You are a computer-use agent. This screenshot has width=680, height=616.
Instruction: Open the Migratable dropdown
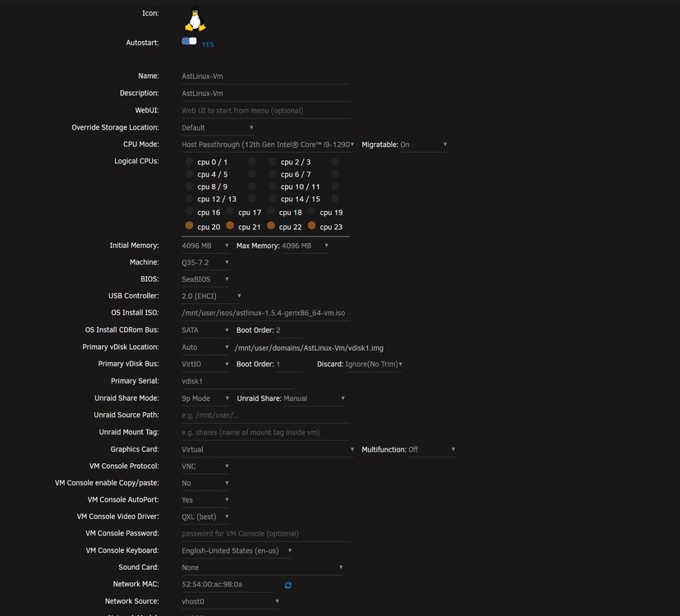point(423,145)
